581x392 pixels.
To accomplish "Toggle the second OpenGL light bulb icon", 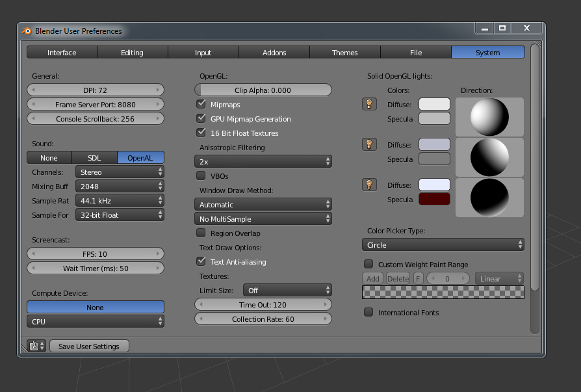I will (369, 144).
